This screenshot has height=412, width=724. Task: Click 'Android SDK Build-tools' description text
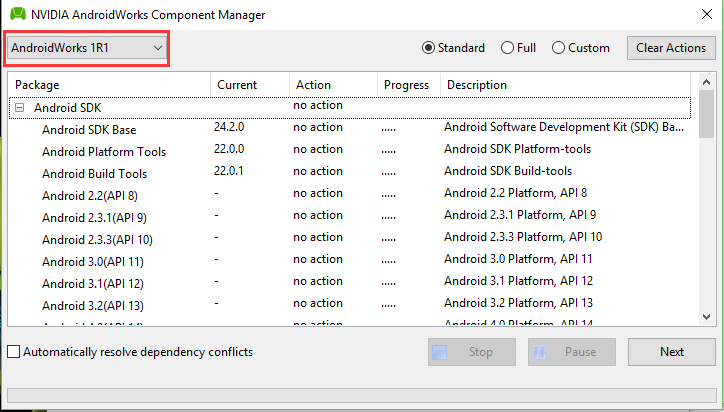coord(508,171)
